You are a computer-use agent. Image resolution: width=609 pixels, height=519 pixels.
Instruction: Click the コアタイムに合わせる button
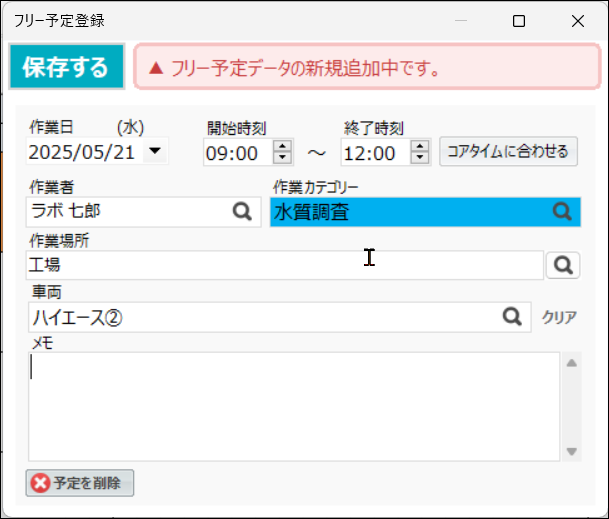coord(508,152)
